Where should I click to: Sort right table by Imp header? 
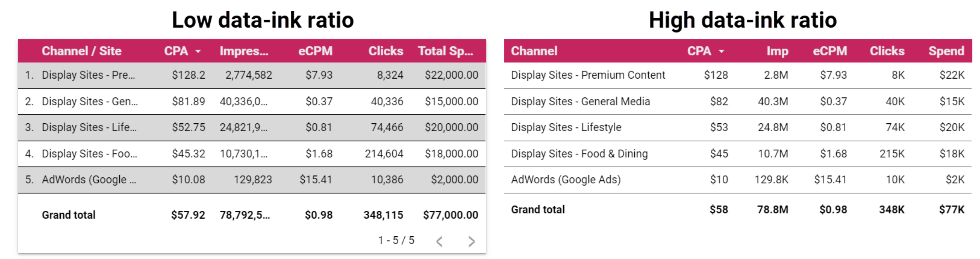coord(777,51)
